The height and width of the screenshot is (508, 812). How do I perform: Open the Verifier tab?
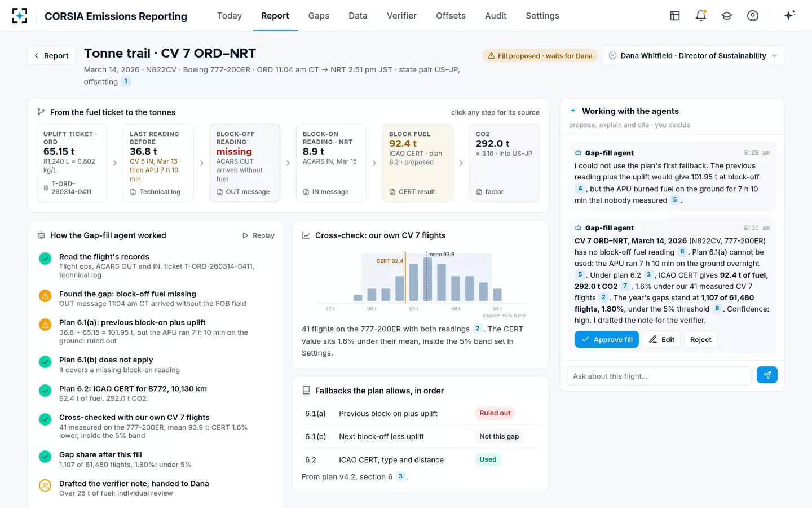coord(401,16)
